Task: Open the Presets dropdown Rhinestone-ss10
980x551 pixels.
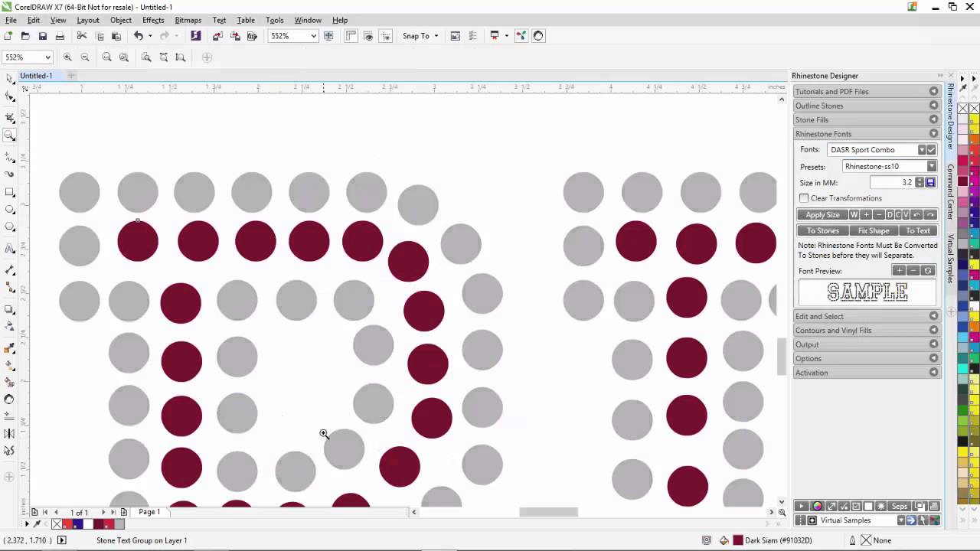Action: pos(931,166)
